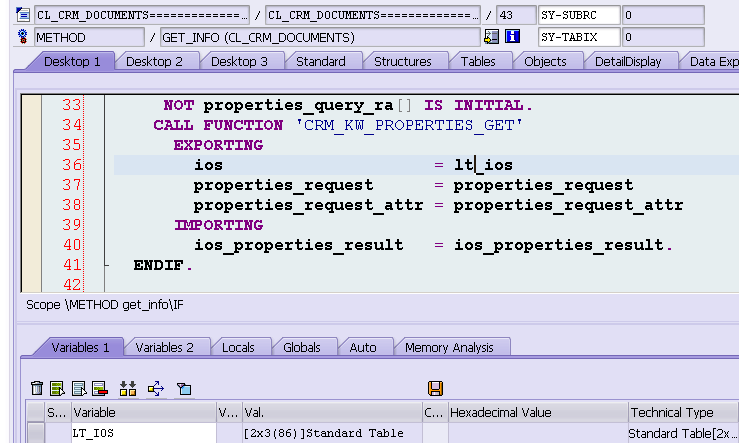Click ENDIF statement on line 41
The height and width of the screenshot is (443, 739).
pyautogui.click(x=163, y=265)
